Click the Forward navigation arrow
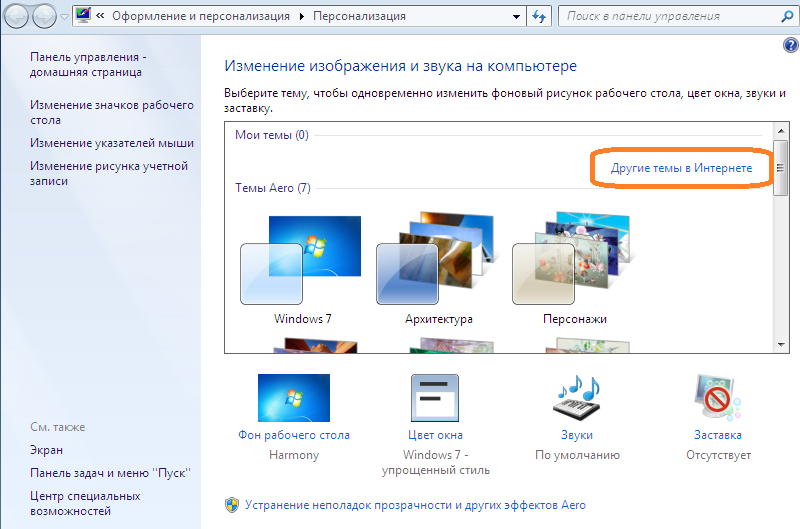The image size is (800, 529). [44, 17]
